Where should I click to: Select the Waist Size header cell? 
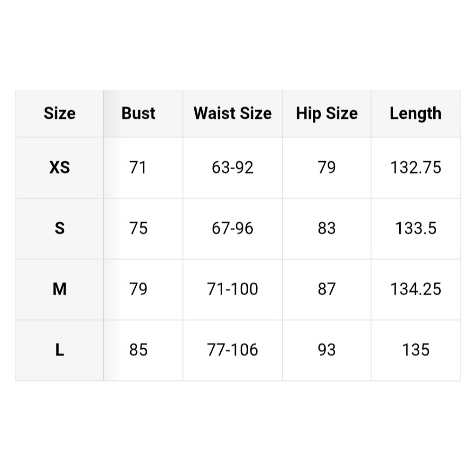tap(232, 113)
